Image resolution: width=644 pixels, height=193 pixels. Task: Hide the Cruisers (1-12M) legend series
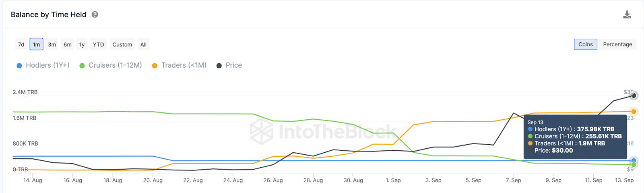coord(111,65)
